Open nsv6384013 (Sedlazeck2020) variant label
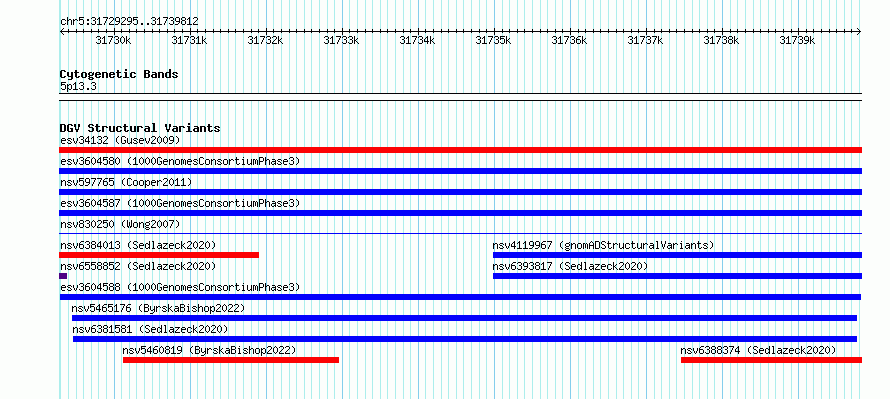The width and height of the screenshot is (890, 399). 138,245
